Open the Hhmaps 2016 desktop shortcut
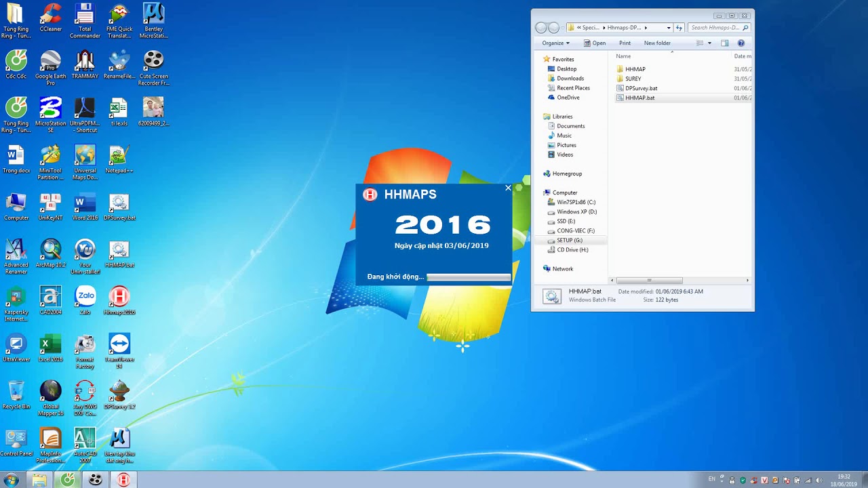Screen dimensions: 868x488 coord(119,300)
